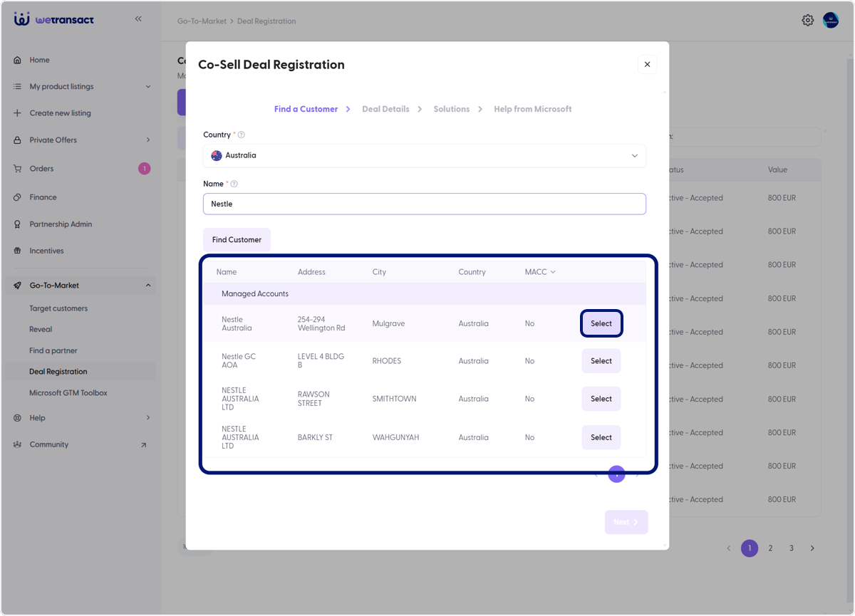Switch to the Help from Microsoft step
Viewport: 855px width, 616px height.
533,109
